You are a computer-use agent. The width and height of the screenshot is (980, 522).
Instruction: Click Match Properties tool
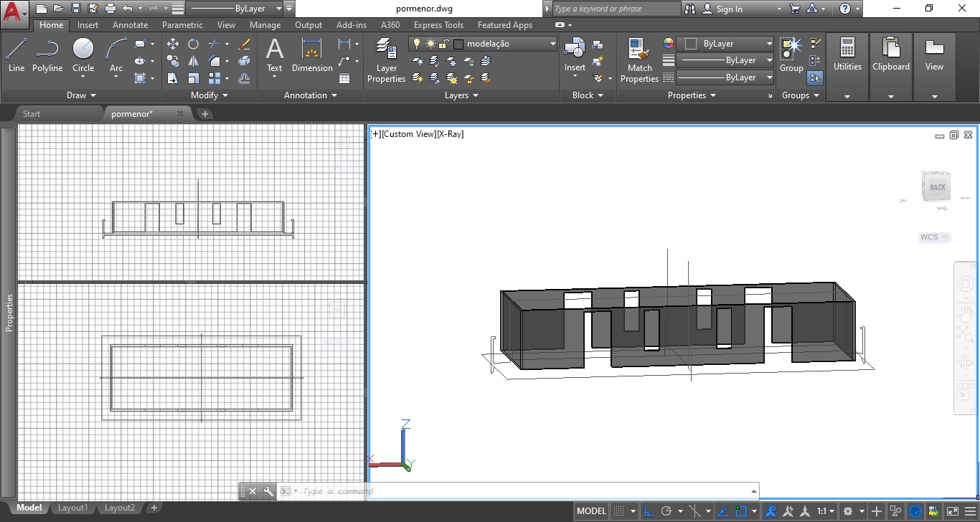tap(639, 61)
